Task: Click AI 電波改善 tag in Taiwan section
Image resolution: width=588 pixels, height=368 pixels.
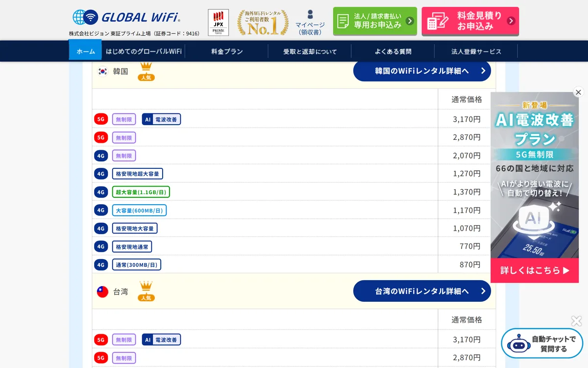Action: (161, 340)
